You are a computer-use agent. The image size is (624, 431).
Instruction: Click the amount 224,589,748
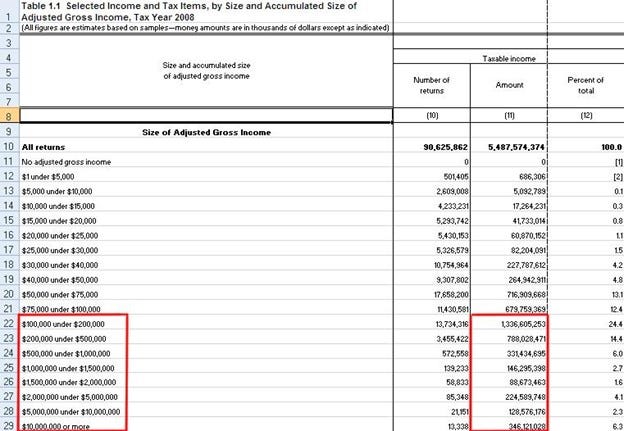(x=526, y=397)
